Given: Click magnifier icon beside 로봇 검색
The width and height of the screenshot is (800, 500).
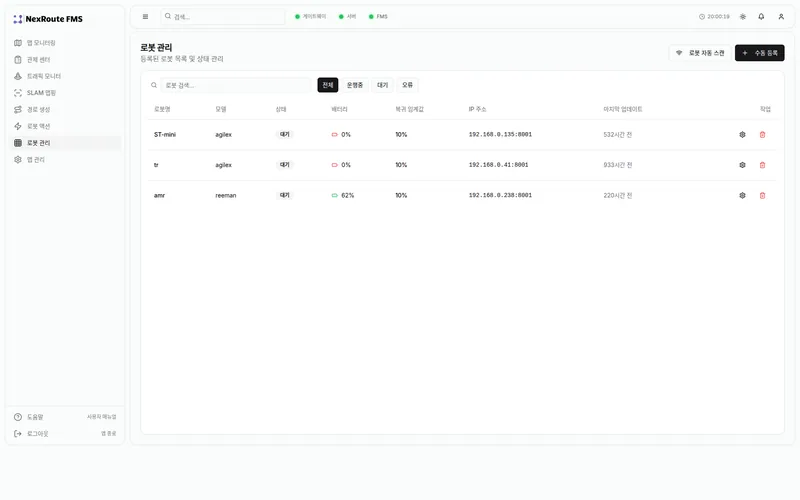Looking at the screenshot, I should 154,85.
